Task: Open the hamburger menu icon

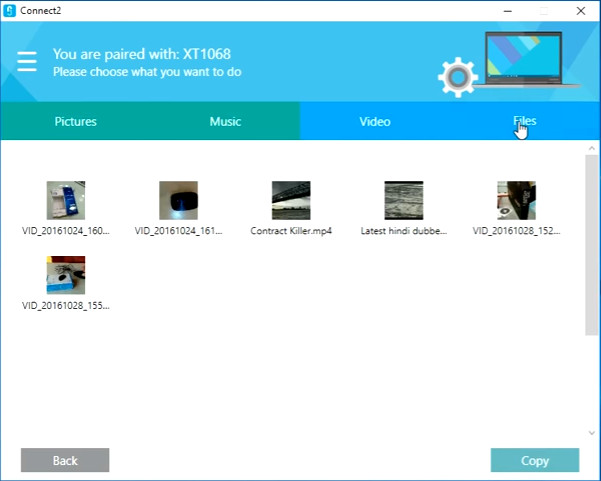Action: pyautogui.click(x=27, y=61)
